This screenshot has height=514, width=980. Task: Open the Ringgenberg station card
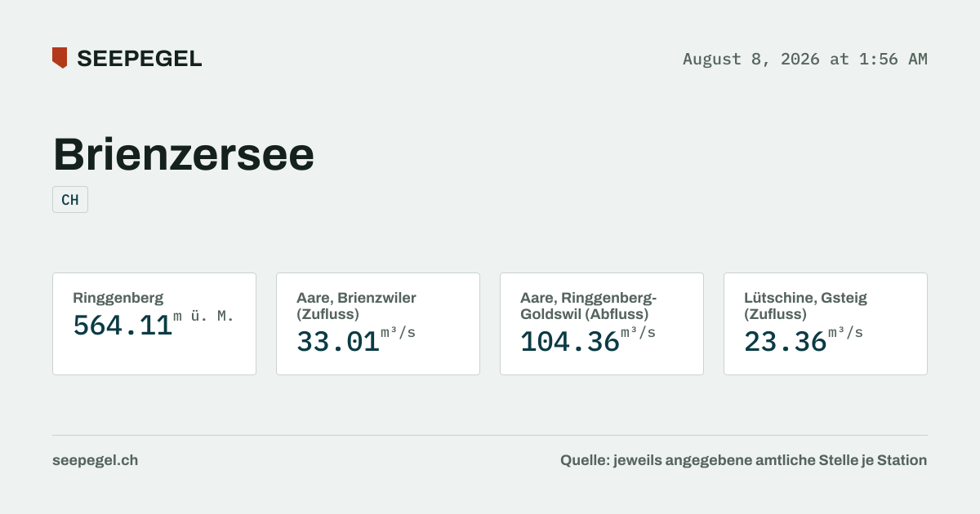154,324
